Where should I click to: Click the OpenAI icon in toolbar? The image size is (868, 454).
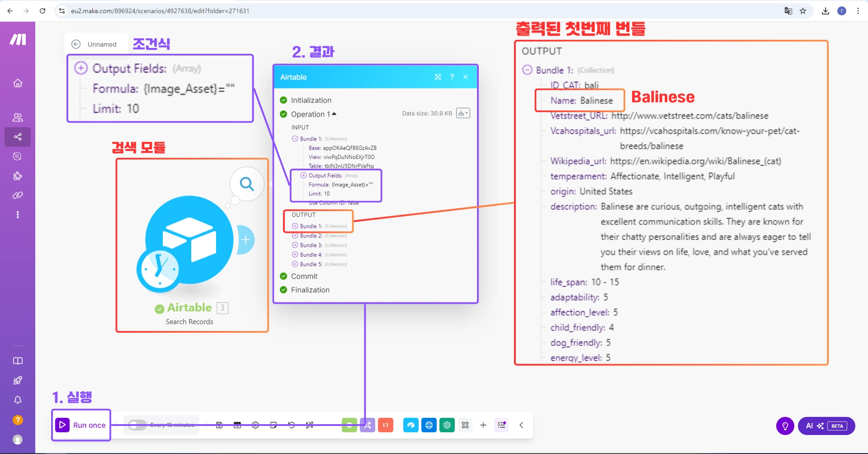(x=447, y=425)
